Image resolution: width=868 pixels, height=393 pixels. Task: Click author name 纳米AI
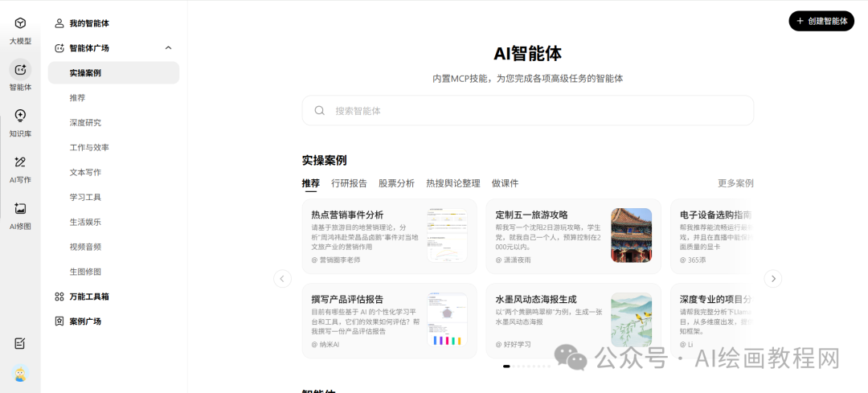329,344
